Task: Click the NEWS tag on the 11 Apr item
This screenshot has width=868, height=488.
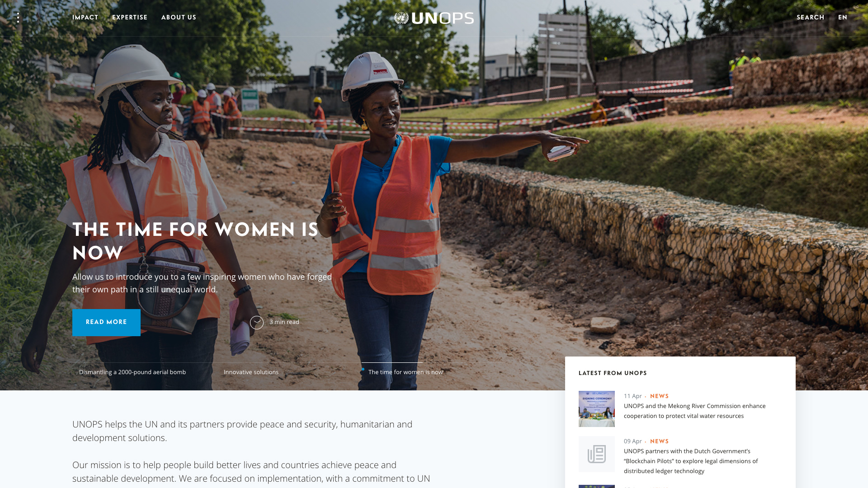Action: [659, 396]
